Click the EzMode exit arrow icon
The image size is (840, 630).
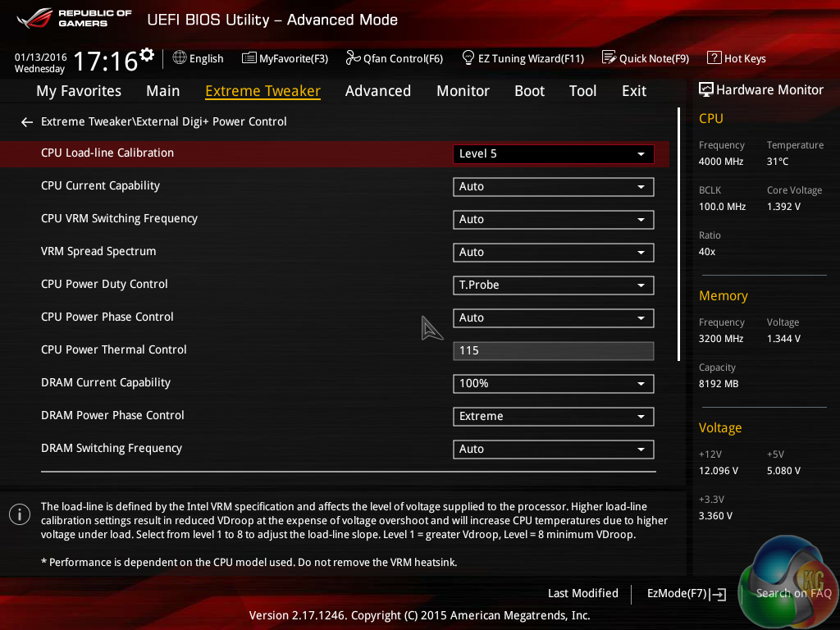click(x=718, y=594)
